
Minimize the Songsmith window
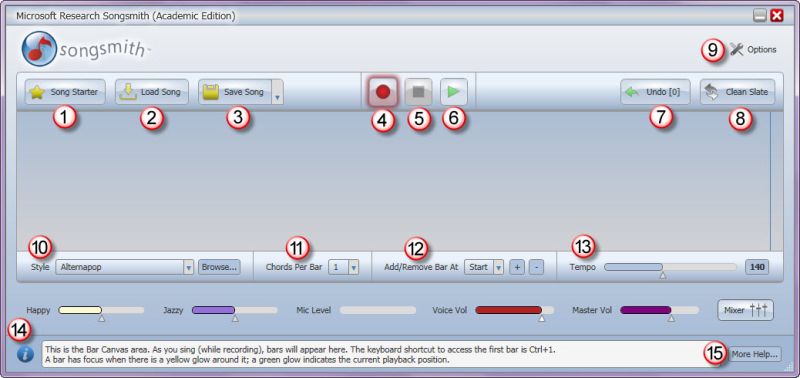tap(760, 16)
